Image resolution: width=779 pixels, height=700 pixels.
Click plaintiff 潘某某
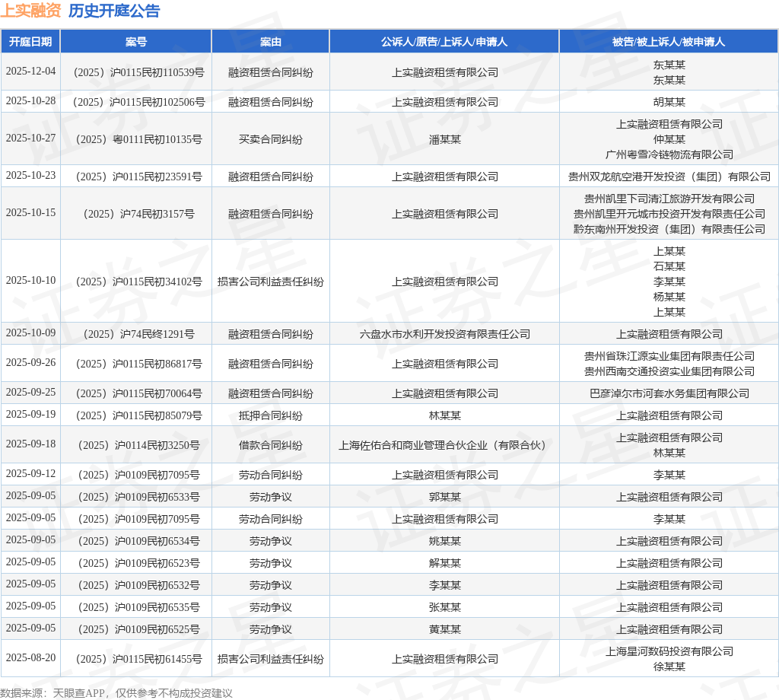[x=444, y=139]
